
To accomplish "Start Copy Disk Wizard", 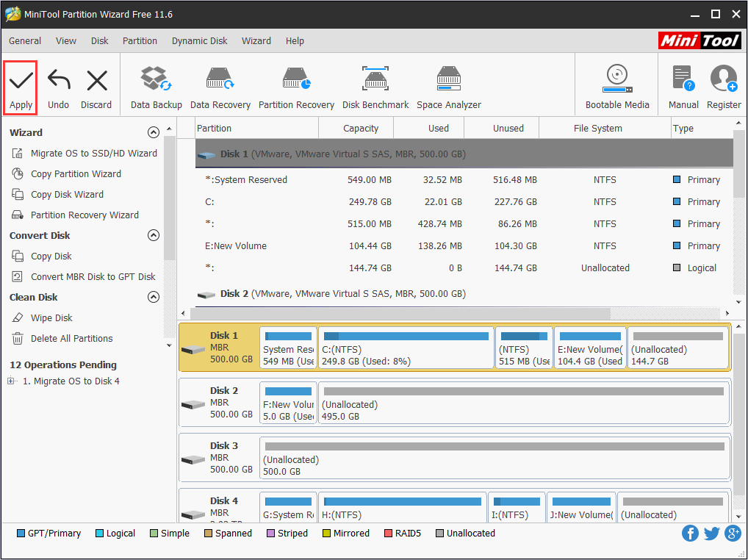I will (x=57, y=194).
